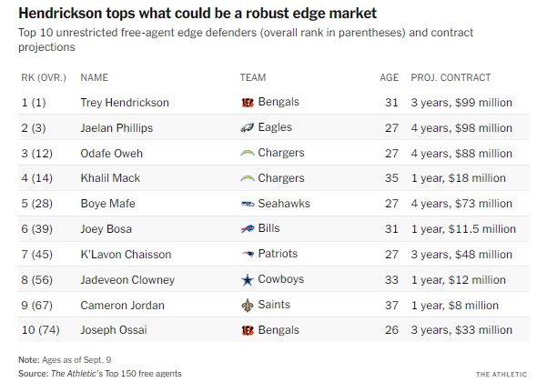Click the Chargers logo beside Odafe Oweh
Screen dimensions: 557x392
pyautogui.click(x=246, y=153)
